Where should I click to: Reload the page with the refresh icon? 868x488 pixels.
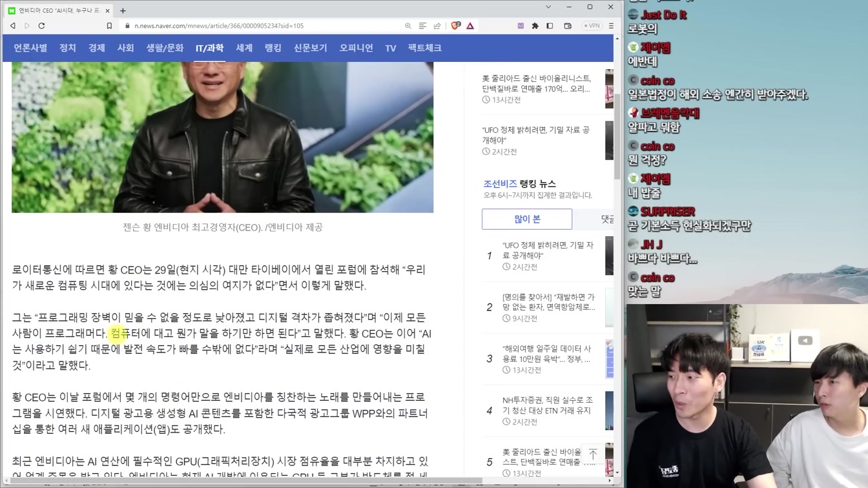coord(41,26)
